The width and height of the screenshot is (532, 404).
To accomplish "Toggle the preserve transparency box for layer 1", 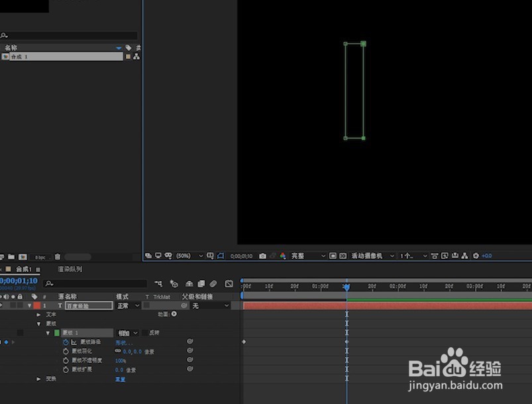I will pyautogui.click(x=146, y=305).
